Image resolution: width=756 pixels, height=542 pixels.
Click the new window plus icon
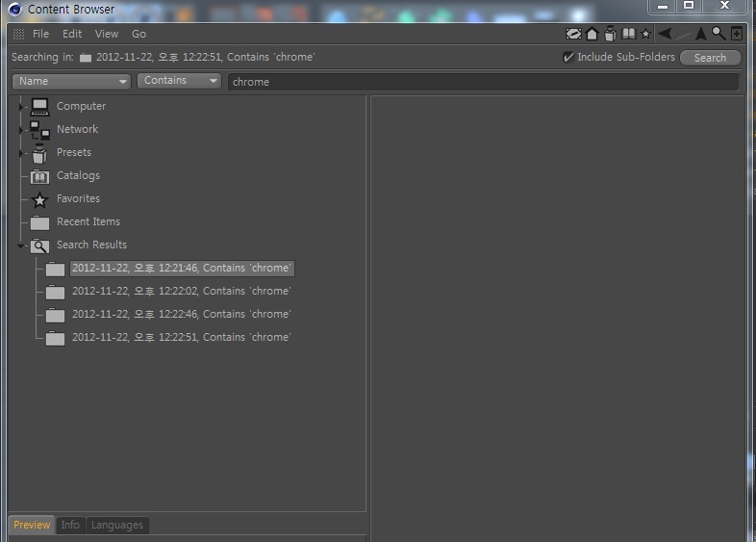736,34
